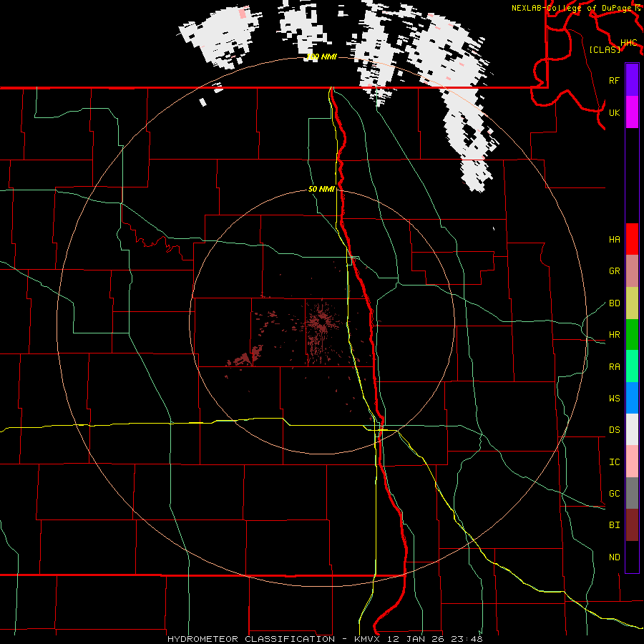Click the yellow BD legend color
The image size is (644, 644).
[632, 303]
